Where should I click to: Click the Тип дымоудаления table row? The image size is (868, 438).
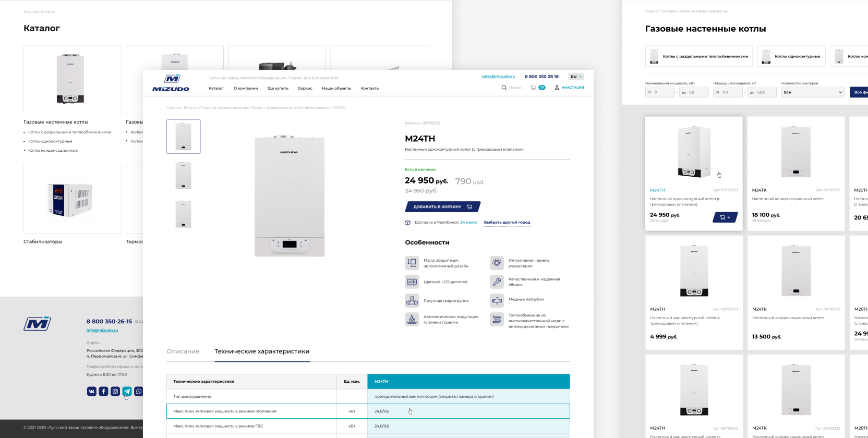[368, 396]
